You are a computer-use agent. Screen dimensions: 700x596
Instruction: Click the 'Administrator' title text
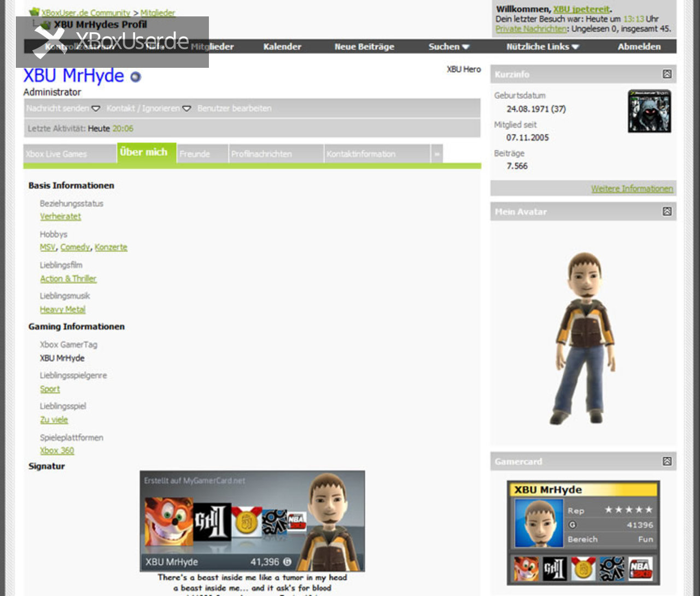52,92
